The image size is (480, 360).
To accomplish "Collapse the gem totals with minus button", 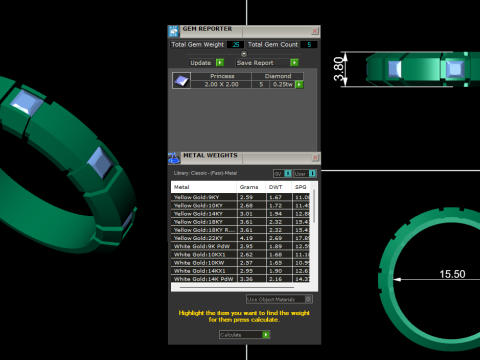I will (x=244, y=54).
